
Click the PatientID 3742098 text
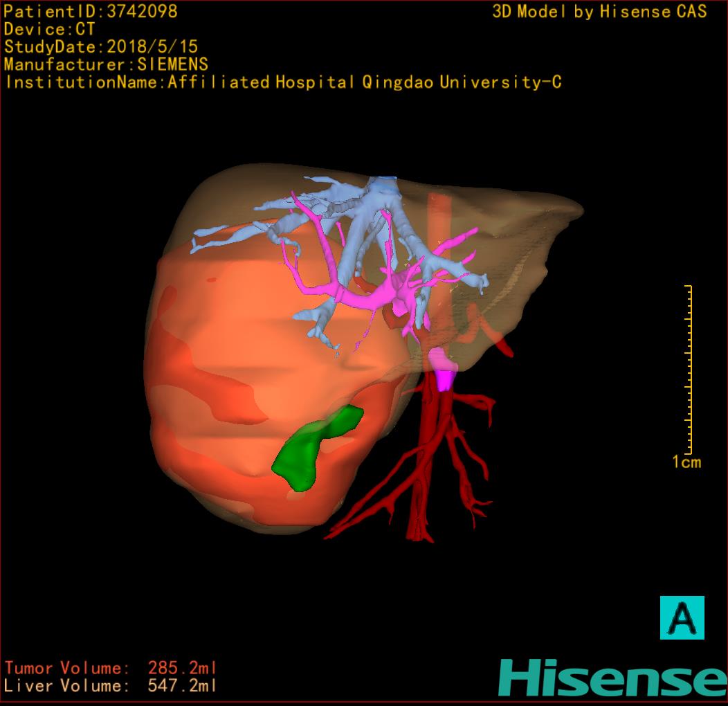[91, 11]
